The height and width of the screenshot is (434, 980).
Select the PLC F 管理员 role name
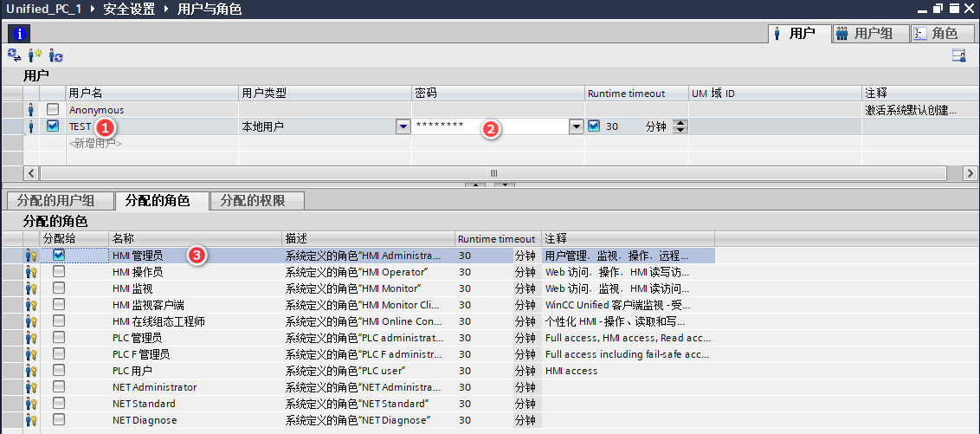point(141,354)
